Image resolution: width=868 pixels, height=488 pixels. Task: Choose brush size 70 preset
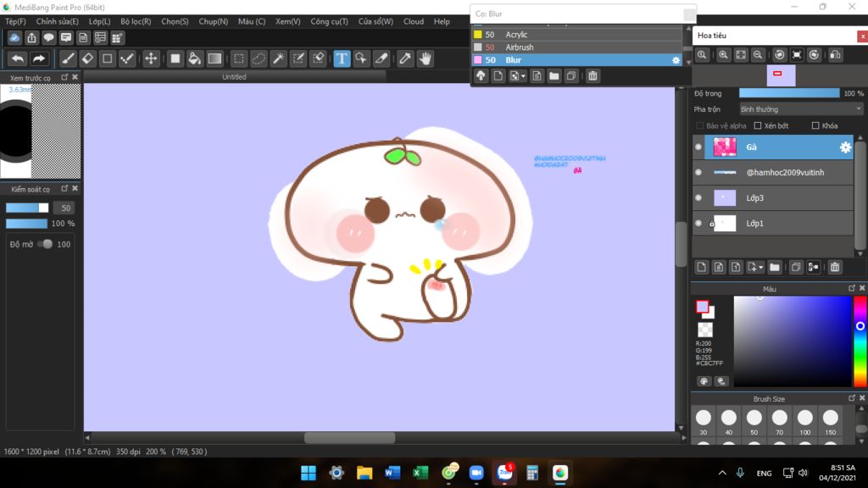pos(780,422)
